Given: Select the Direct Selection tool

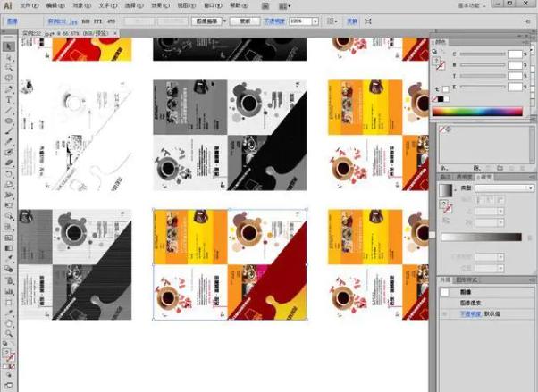Looking at the screenshot, I should pyautogui.click(x=9, y=57).
